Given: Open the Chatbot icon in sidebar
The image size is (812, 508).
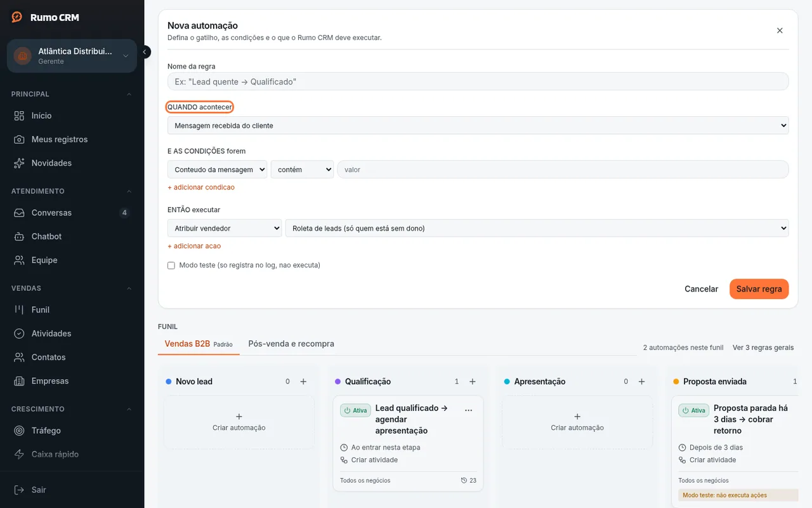Looking at the screenshot, I should click(x=20, y=236).
